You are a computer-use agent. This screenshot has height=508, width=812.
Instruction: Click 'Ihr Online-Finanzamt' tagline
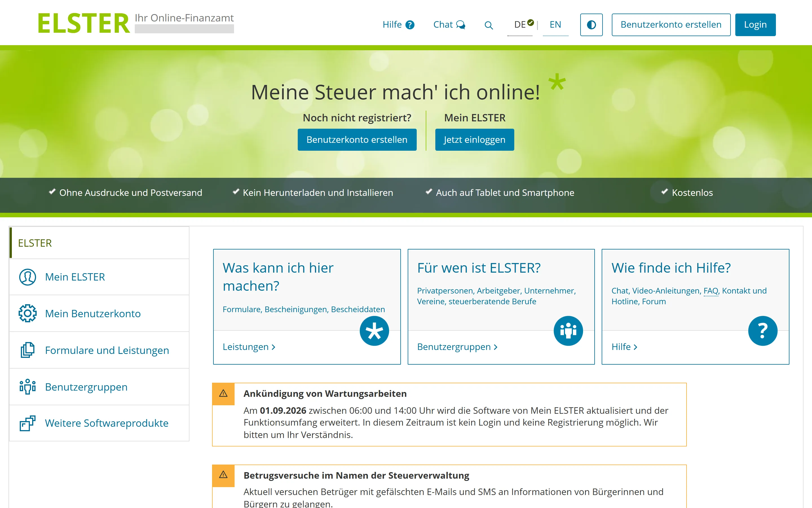(x=184, y=18)
